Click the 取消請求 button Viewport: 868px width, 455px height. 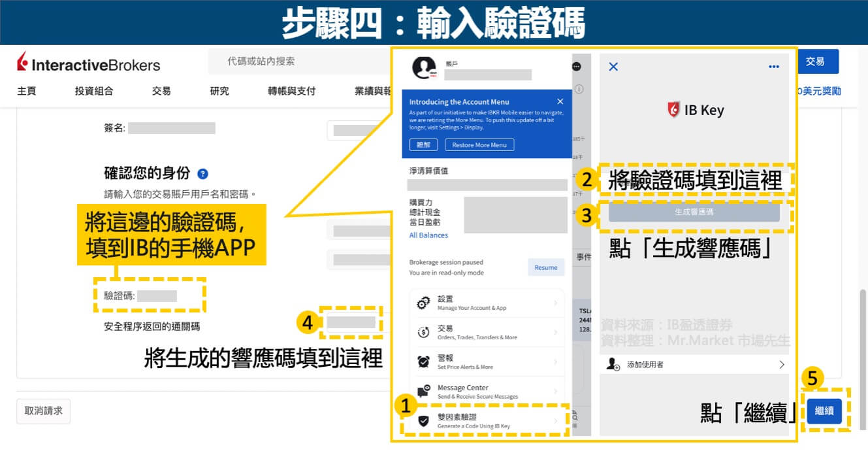[x=43, y=411]
